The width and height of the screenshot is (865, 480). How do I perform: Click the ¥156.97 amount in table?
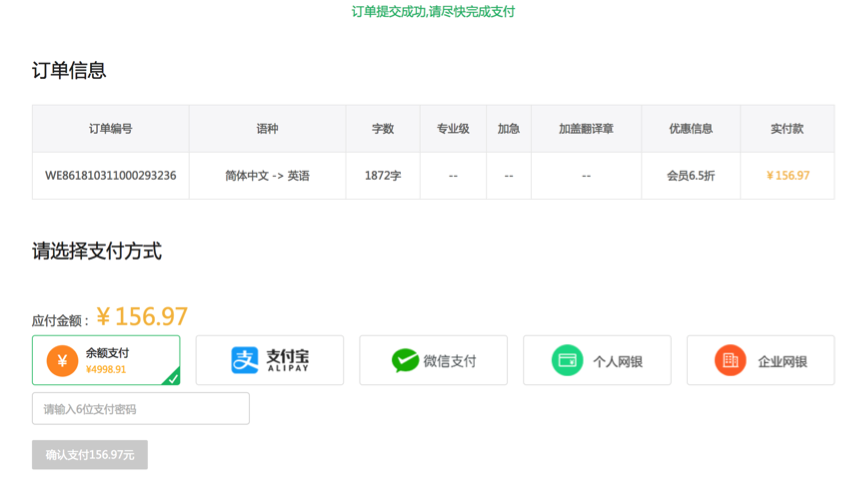788,175
